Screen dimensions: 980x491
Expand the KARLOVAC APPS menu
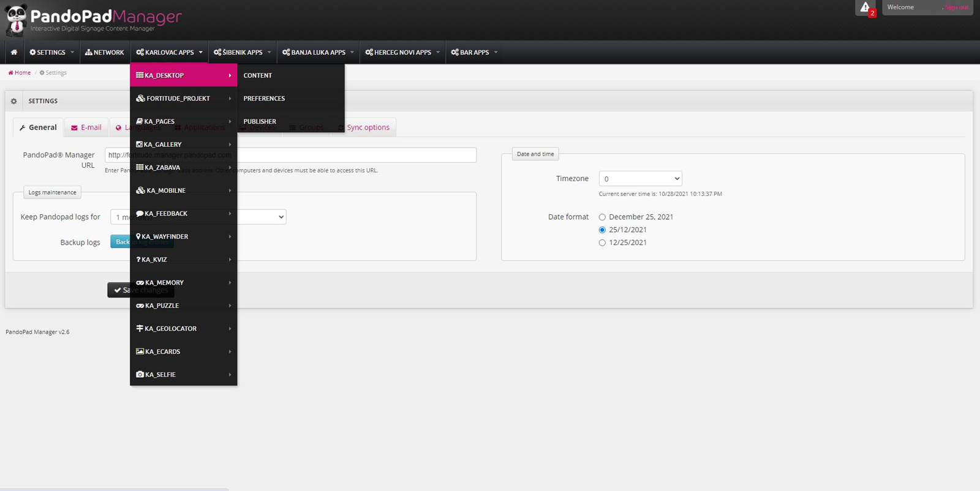170,53
